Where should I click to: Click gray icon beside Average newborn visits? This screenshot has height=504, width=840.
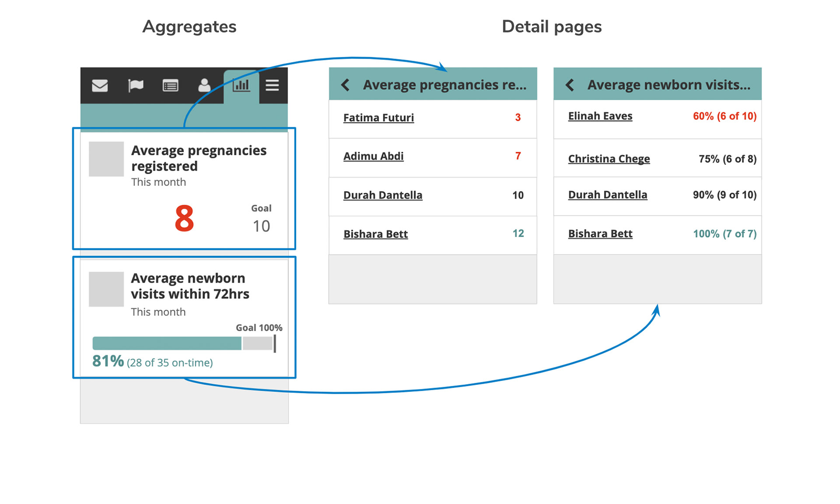click(x=106, y=289)
